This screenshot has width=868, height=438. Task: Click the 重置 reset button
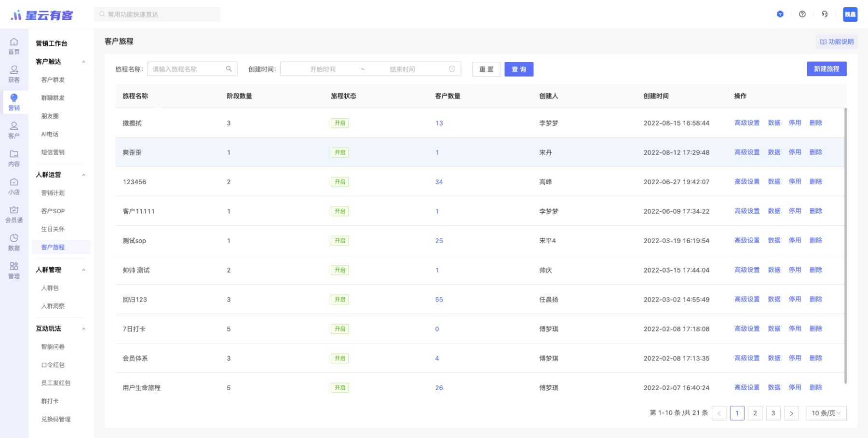[x=486, y=69]
